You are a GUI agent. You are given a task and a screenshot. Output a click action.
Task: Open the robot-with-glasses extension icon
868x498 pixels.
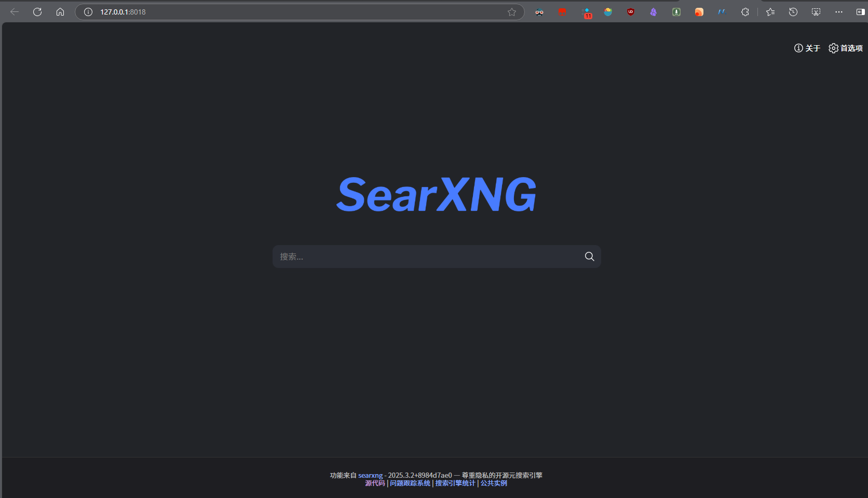(539, 12)
